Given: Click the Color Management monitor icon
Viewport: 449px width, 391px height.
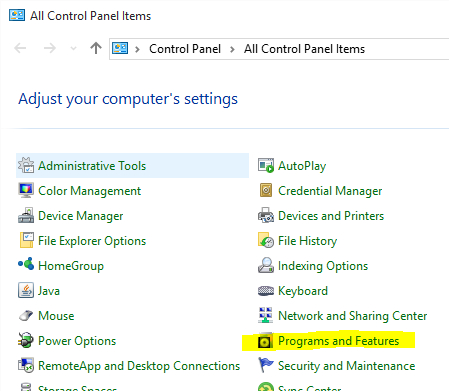Looking at the screenshot, I should point(26,190).
